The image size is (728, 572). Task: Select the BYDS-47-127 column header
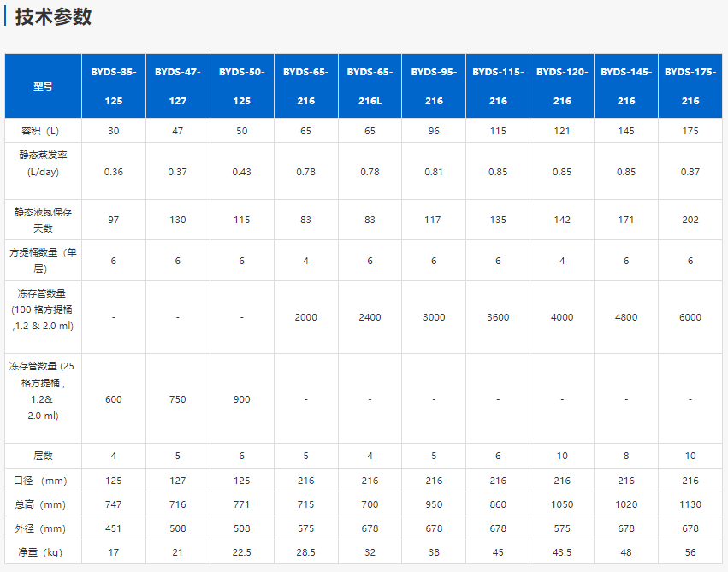pos(178,86)
